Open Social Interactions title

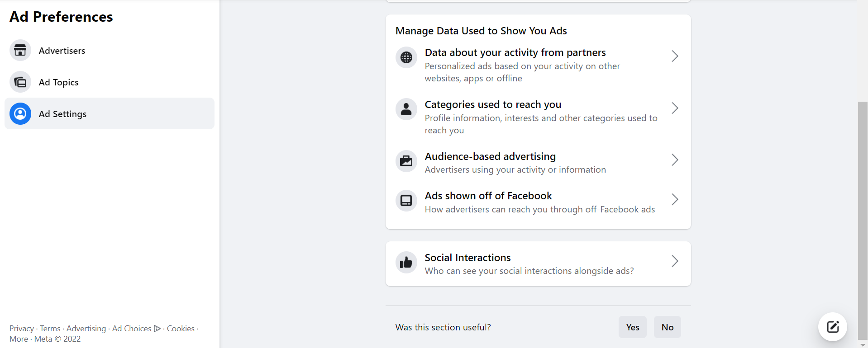point(467,258)
